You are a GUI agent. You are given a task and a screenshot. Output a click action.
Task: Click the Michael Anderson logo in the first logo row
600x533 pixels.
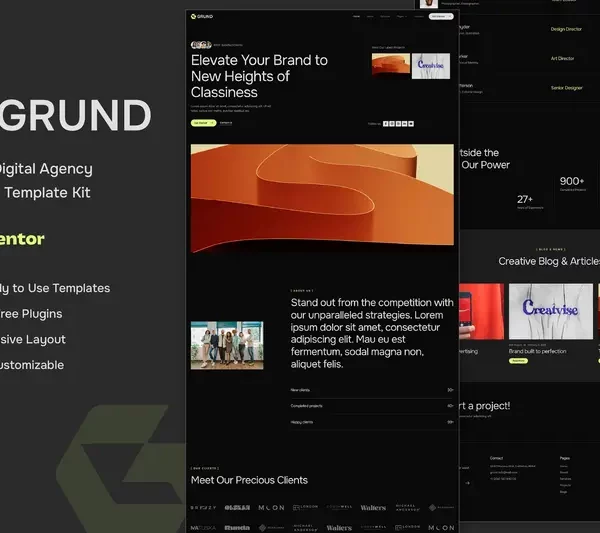tap(408, 507)
